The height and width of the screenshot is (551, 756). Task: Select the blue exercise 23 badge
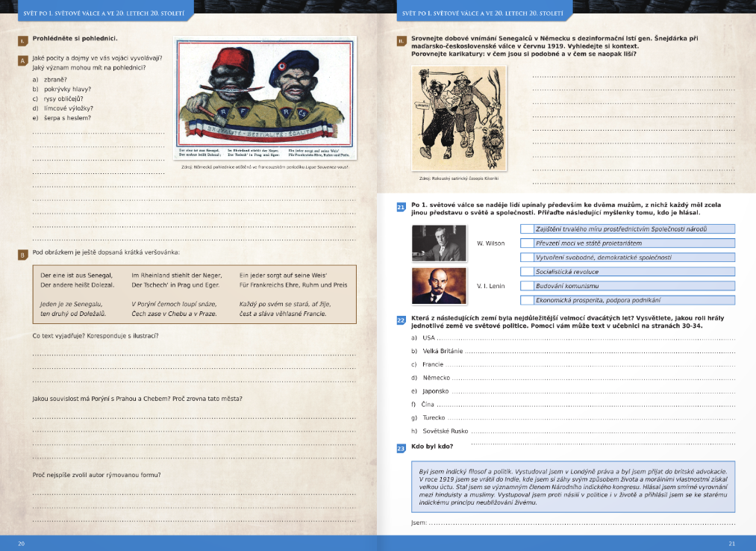(x=401, y=448)
